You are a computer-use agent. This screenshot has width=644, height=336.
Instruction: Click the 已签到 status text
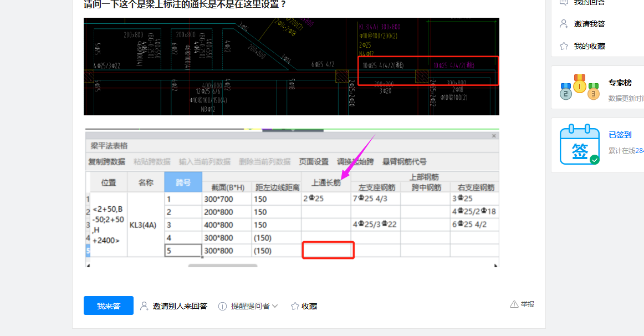coord(620,135)
